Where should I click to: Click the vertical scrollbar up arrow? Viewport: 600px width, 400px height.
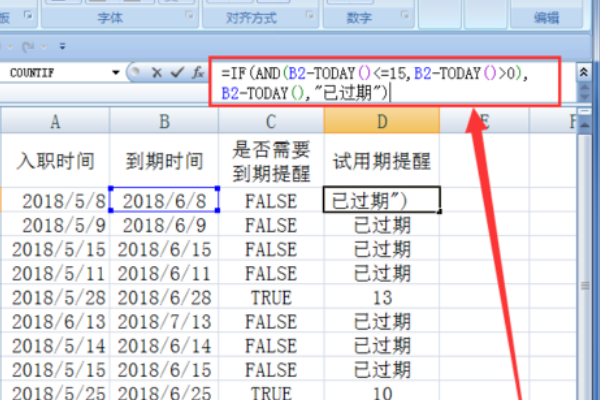pos(585,125)
